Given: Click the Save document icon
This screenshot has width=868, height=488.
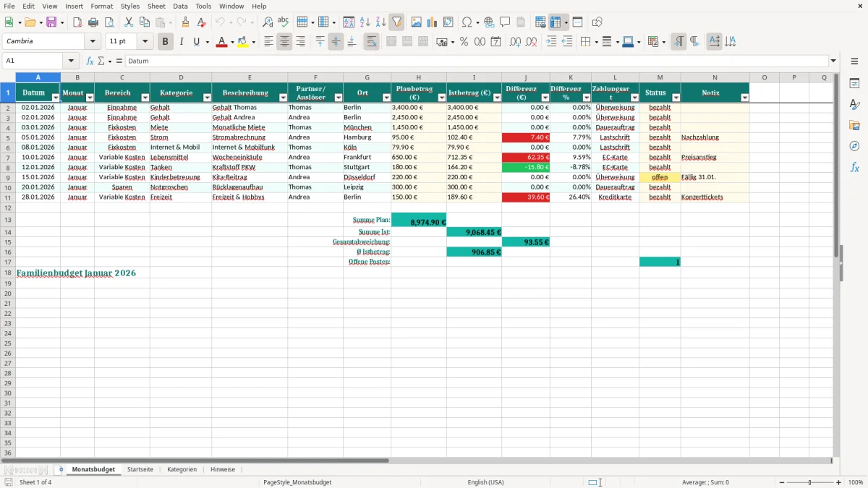Looking at the screenshot, I should coord(51,22).
